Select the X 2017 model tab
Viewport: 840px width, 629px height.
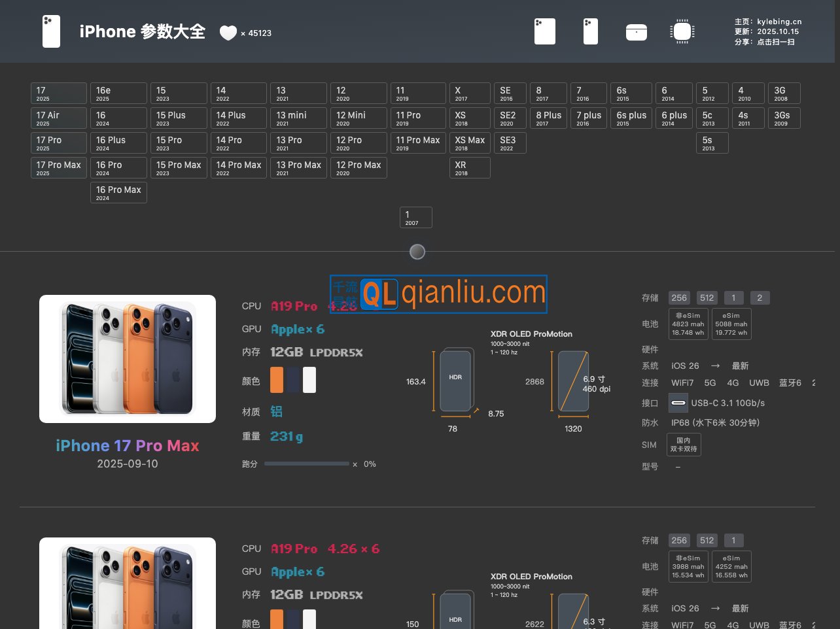coord(470,92)
